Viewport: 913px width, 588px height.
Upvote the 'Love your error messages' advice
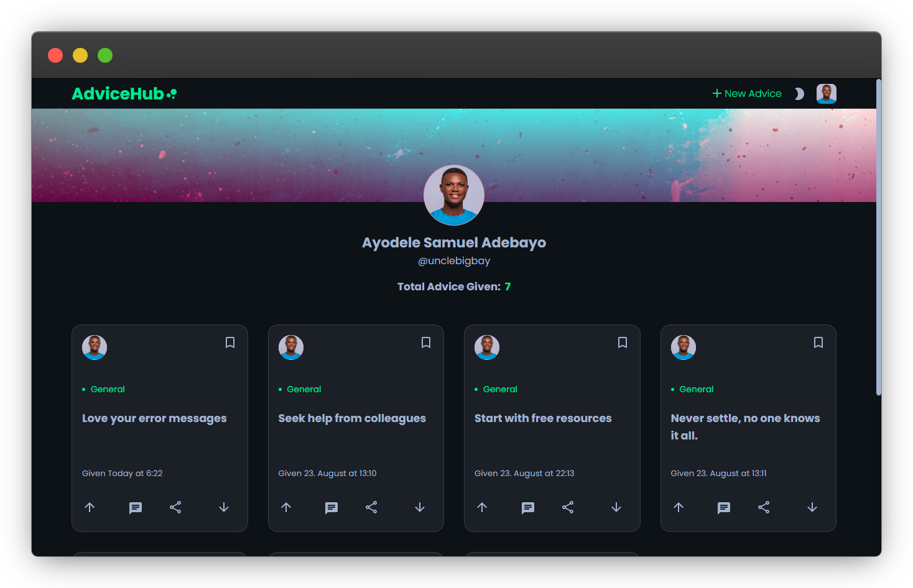coord(90,507)
